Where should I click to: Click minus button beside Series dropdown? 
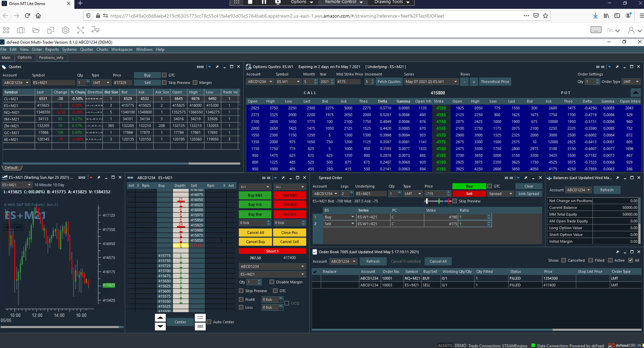465,82
